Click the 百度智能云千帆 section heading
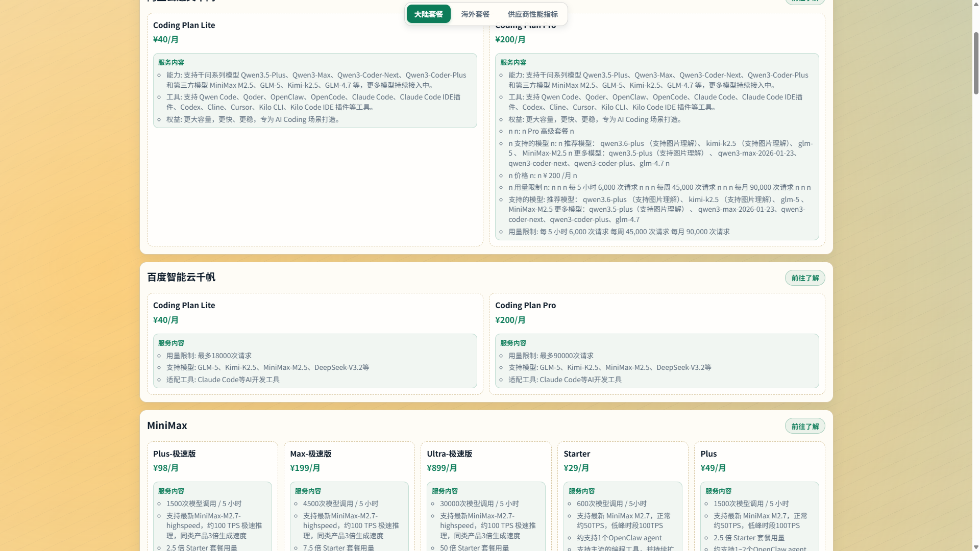Viewport: 980px width, 551px height. (181, 277)
